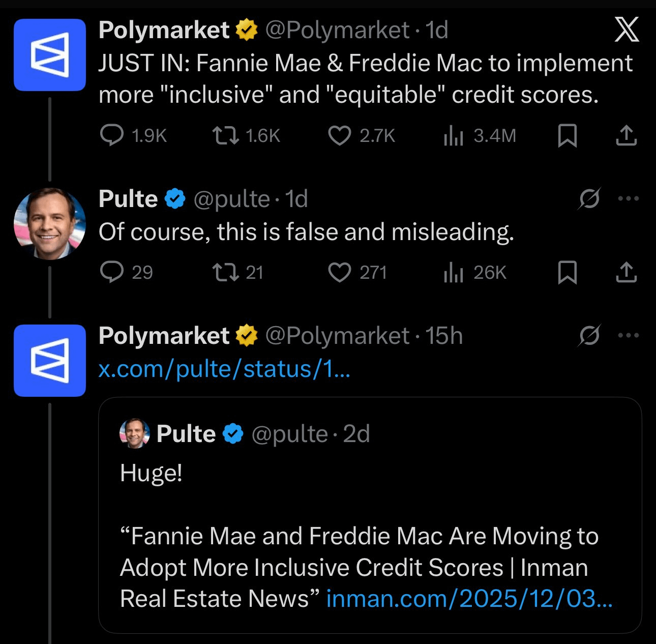Share Polymarket's first post
This screenshot has width=656, height=644.
tap(626, 135)
